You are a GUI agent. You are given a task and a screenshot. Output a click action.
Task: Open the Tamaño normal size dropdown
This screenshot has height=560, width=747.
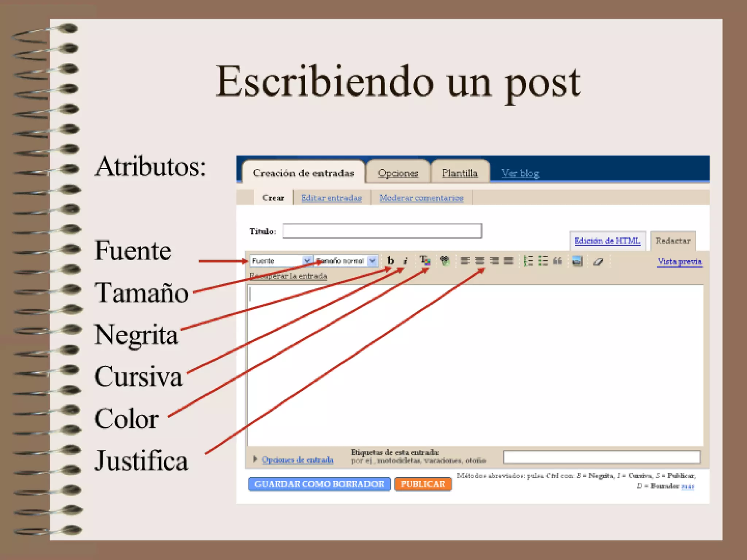pyautogui.click(x=346, y=261)
